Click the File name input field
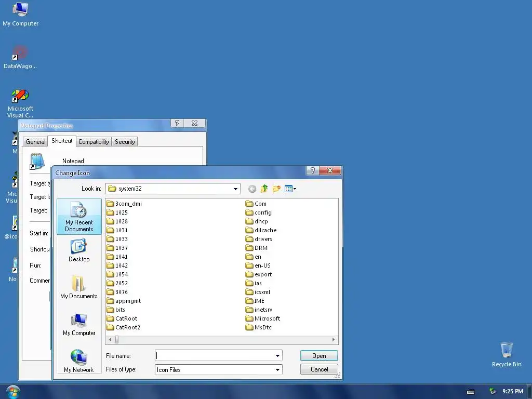 coord(215,355)
